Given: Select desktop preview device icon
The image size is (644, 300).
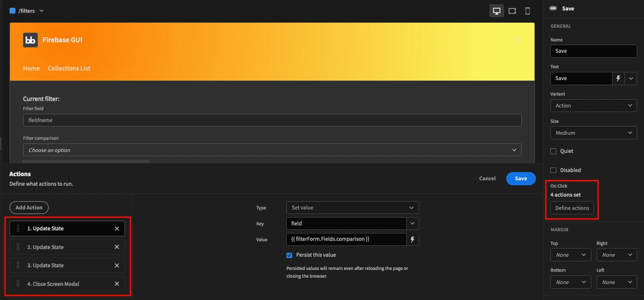Looking at the screenshot, I should coord(497,11).
